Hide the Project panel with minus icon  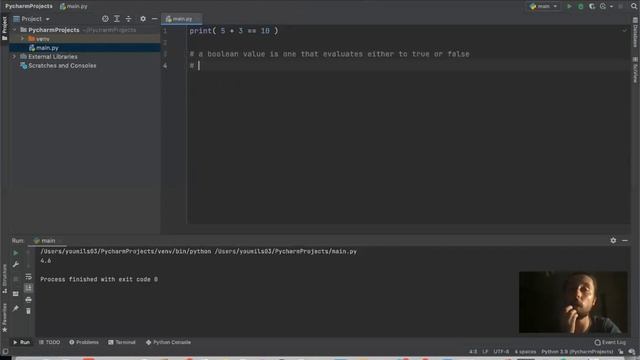click(154, 19)
